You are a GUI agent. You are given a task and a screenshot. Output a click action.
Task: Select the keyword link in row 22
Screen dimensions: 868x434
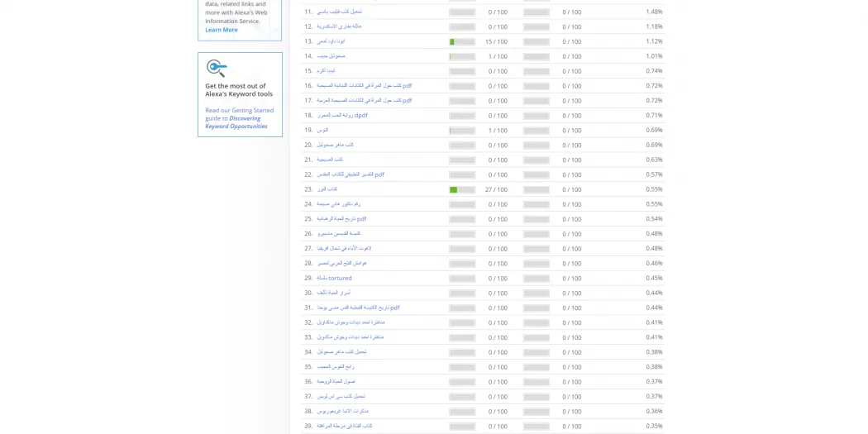(350, 174)
